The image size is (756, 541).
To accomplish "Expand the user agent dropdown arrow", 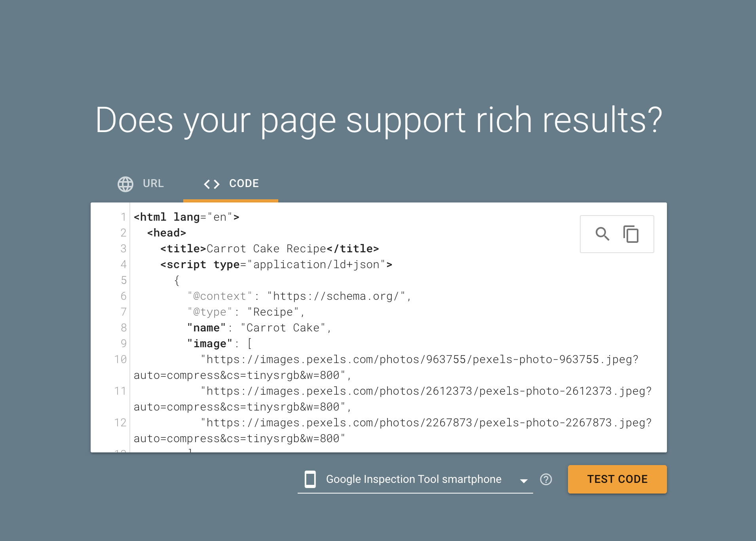I will 524,480.
